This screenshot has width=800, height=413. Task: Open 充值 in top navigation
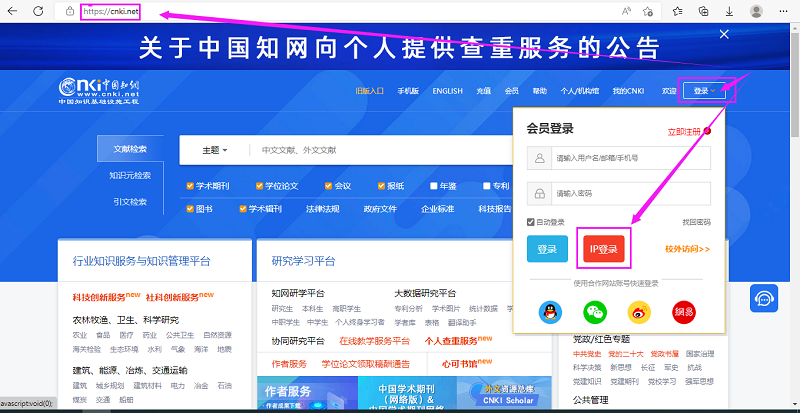click(x=484, y=91)
